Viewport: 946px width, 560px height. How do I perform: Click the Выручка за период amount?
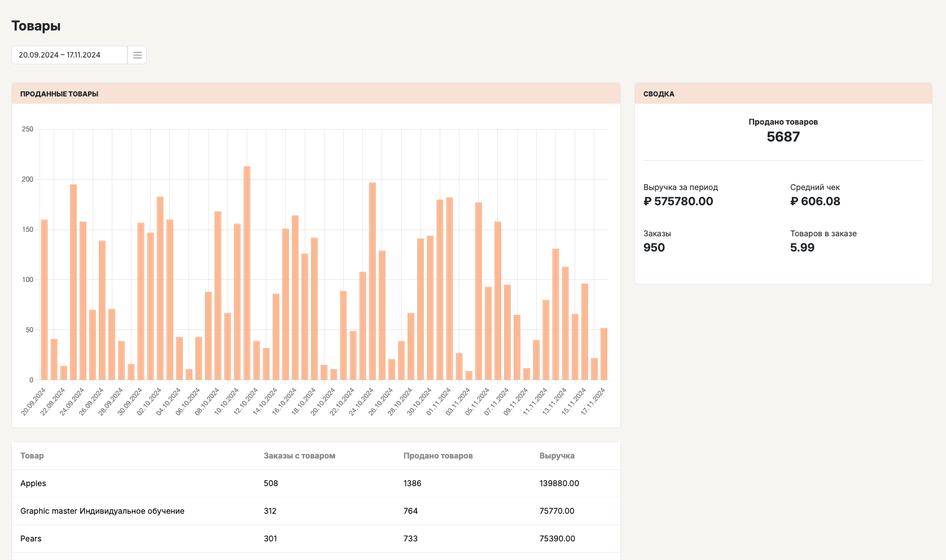[678, 201]
